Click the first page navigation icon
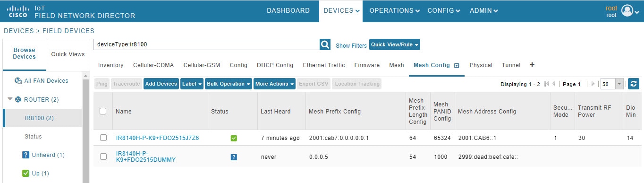644x183 pixels. point(547,84)
